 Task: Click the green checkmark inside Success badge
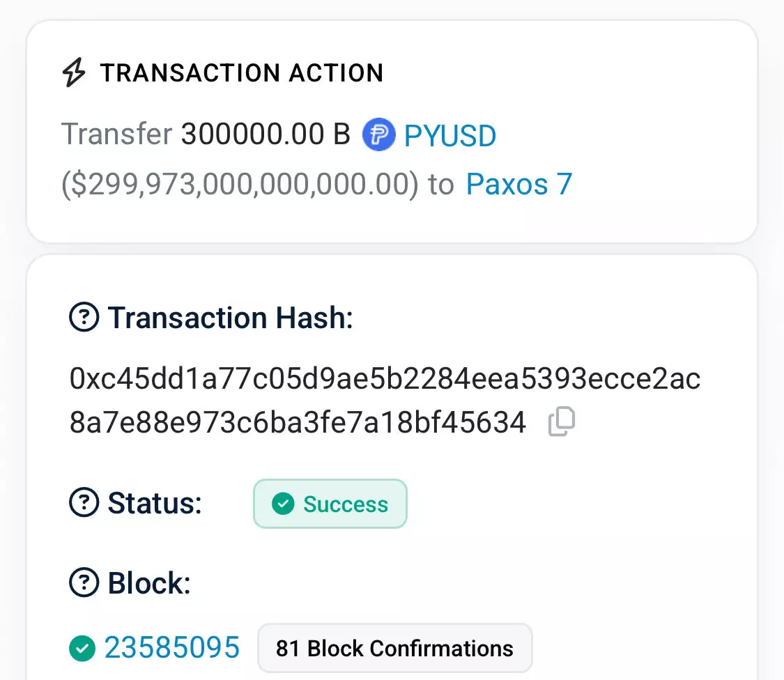[283, 504]
